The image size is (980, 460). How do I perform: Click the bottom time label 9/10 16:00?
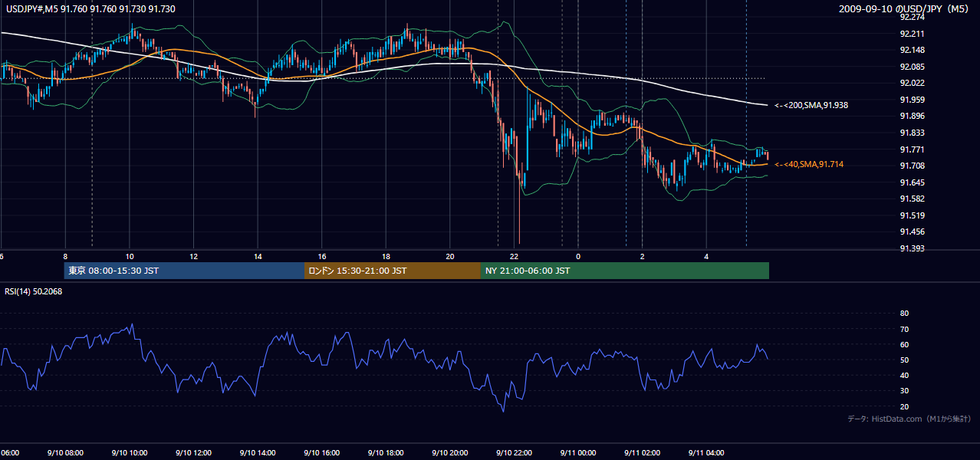coord(321,453)
